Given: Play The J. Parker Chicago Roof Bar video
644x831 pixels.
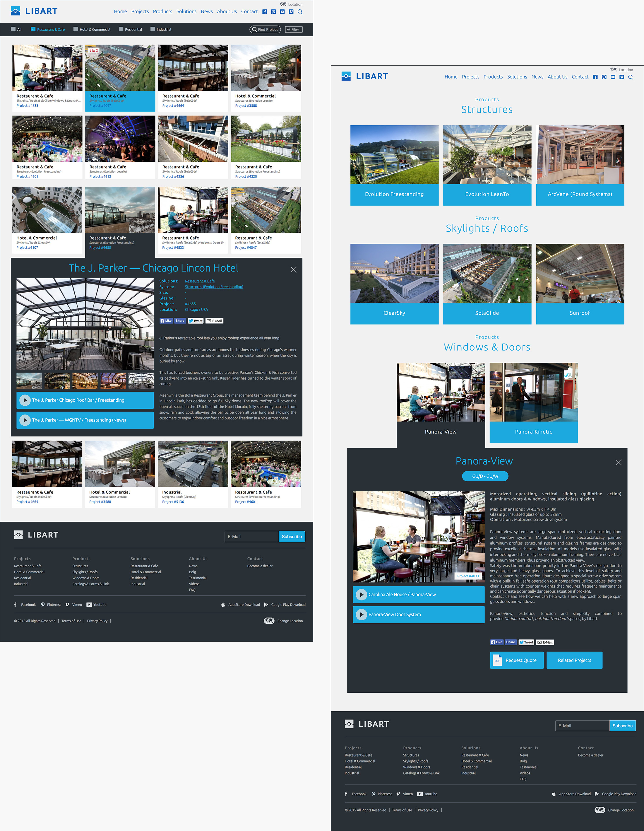Looking at the screenshot, I should [x=85, y=400].
